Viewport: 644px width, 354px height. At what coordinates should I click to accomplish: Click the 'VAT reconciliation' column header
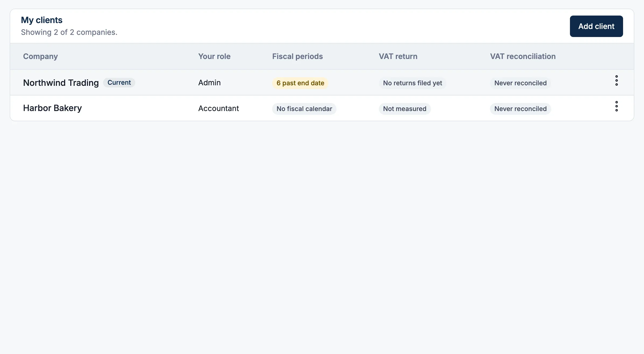[x=523, y=56]
